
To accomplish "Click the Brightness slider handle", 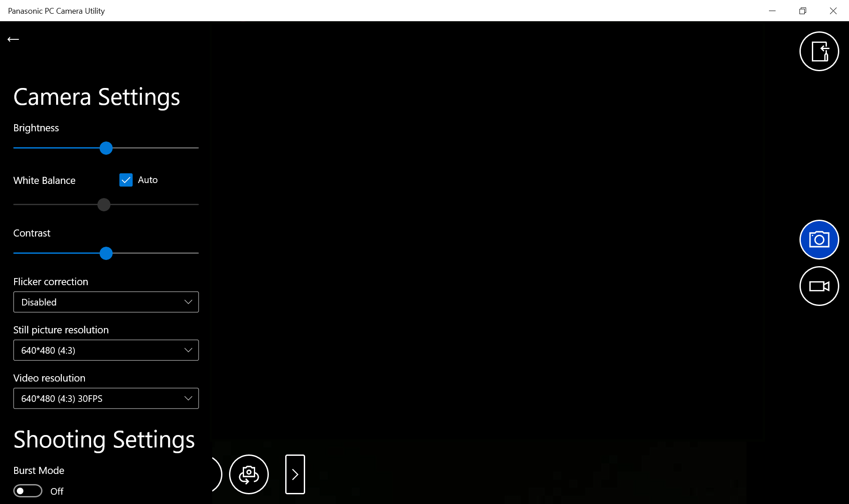I will (106, 148).
